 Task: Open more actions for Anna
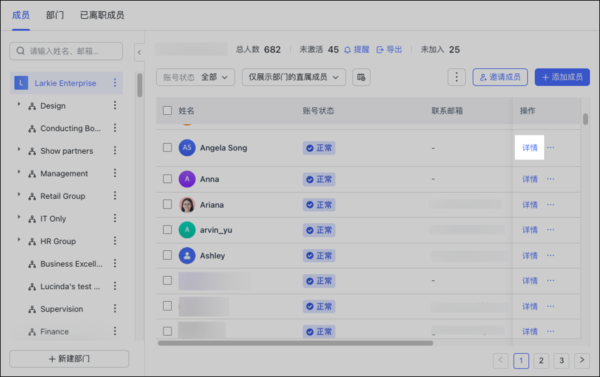pos(551,179)
